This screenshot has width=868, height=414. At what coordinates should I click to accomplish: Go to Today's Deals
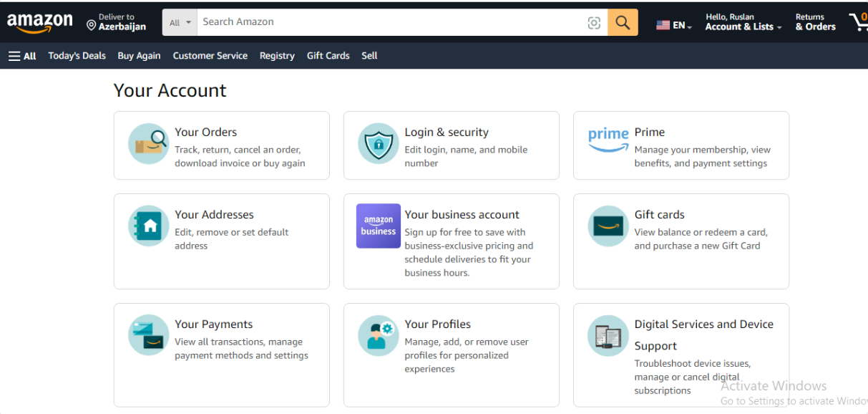click(77, 56)
